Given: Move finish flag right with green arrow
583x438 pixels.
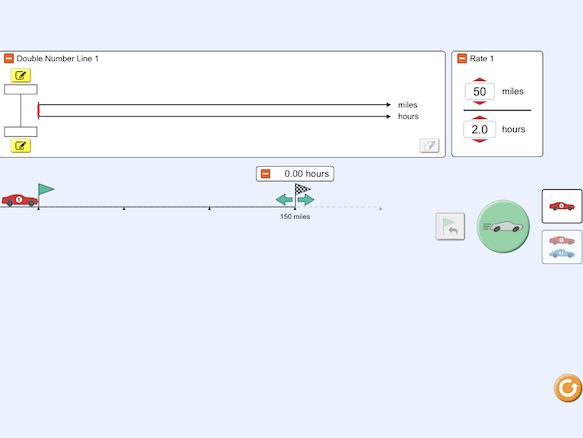Looking at the screenshot, I should (x=306, y=200).
